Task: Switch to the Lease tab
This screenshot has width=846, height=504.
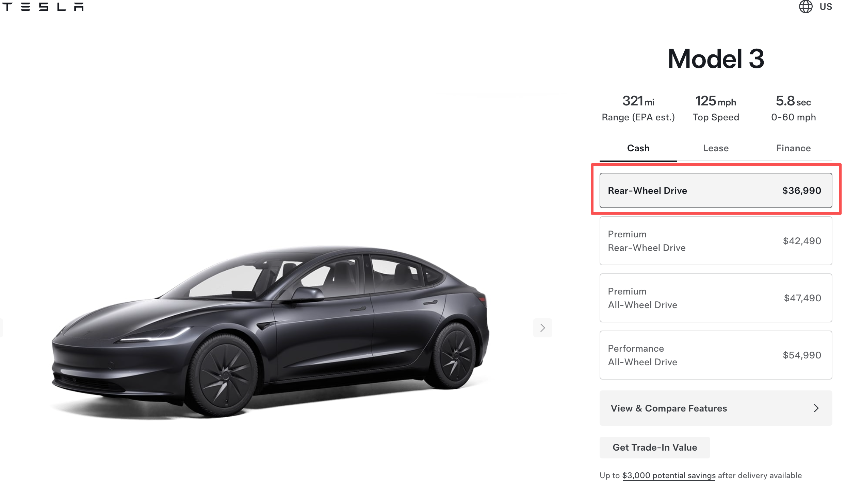Action: 716,148
